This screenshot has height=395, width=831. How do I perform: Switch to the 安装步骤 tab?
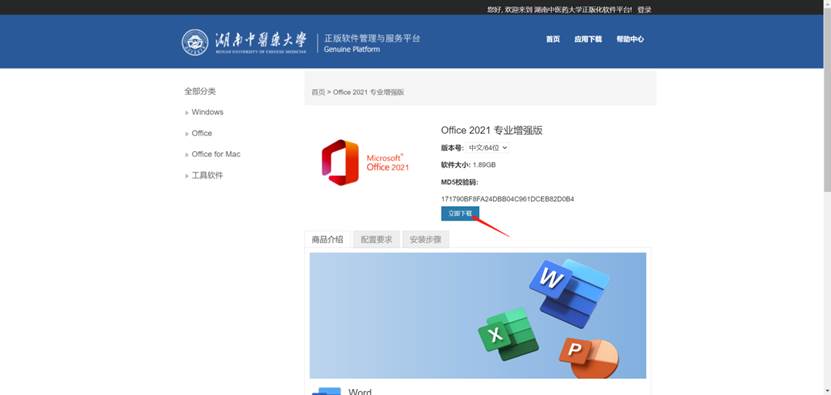425,240
